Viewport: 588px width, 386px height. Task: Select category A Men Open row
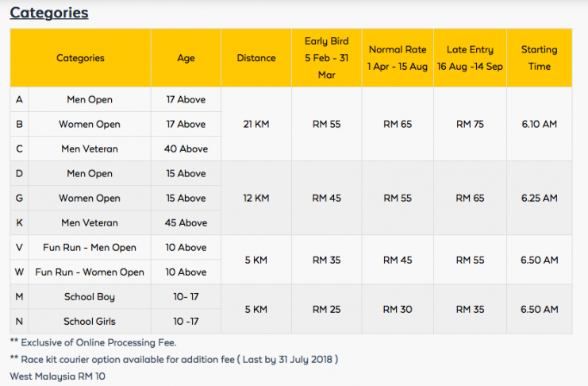coord(116,99)
